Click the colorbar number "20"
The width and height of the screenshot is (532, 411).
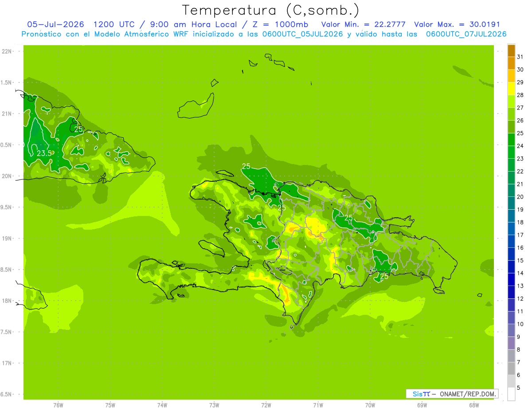520,196
